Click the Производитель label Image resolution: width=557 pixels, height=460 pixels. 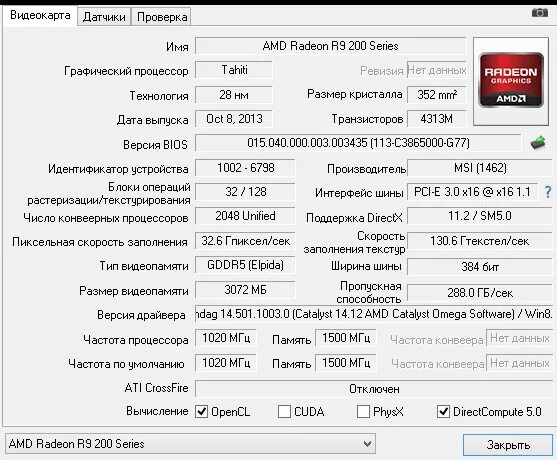tap(366, 169)
